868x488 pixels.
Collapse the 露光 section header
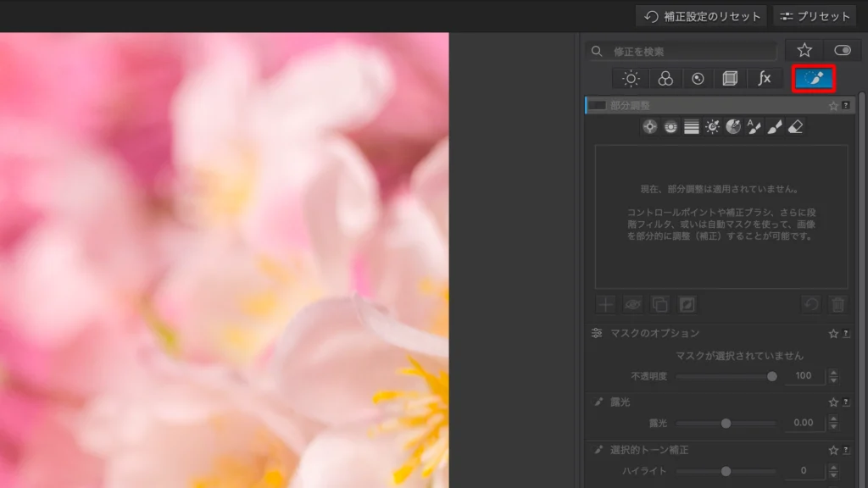[x=620, y=402]
